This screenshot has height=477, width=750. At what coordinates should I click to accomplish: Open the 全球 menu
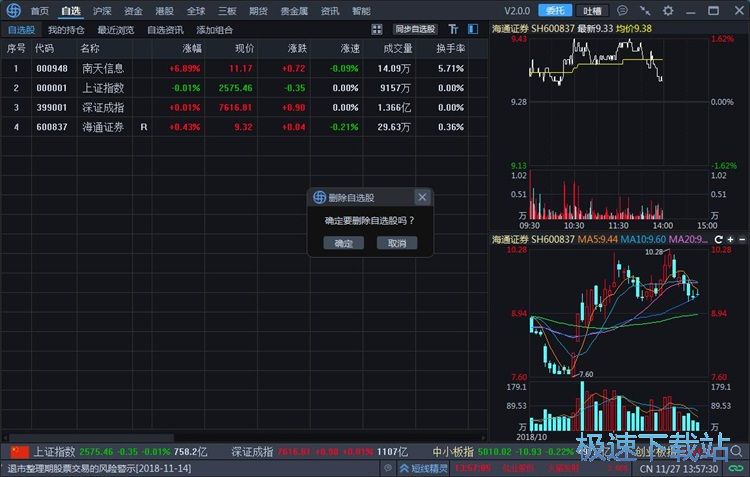196,11
